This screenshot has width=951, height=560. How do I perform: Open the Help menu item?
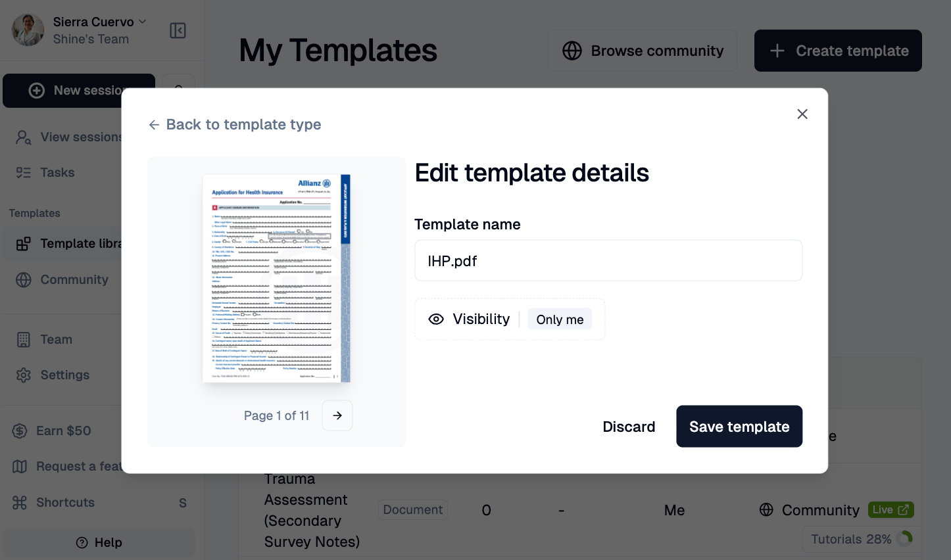99,542
